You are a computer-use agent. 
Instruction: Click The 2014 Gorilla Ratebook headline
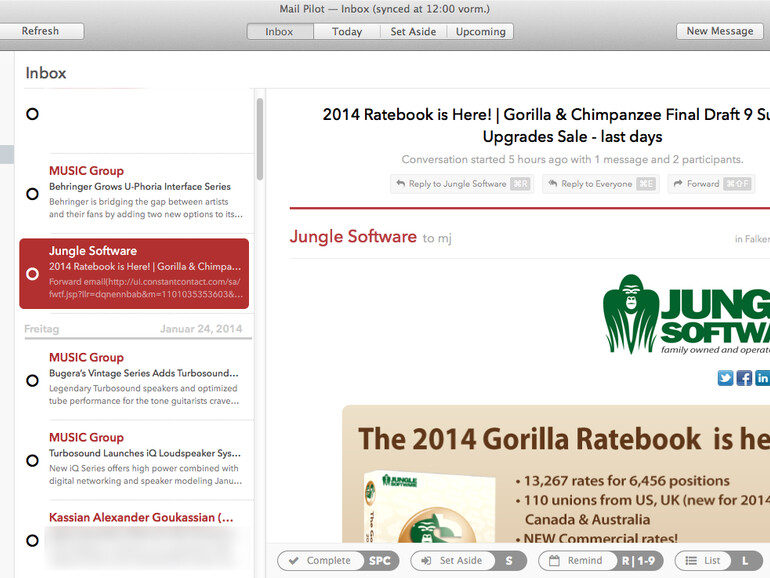(564, 439)
